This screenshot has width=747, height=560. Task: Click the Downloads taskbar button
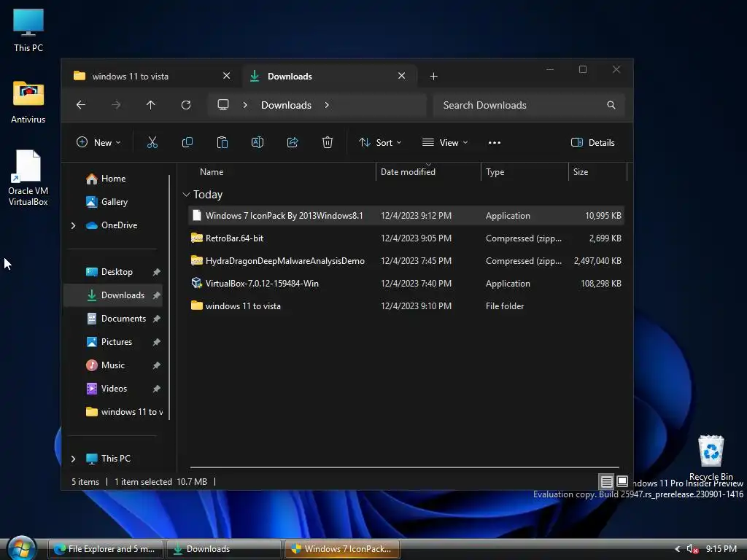click(x=223, y=549)
